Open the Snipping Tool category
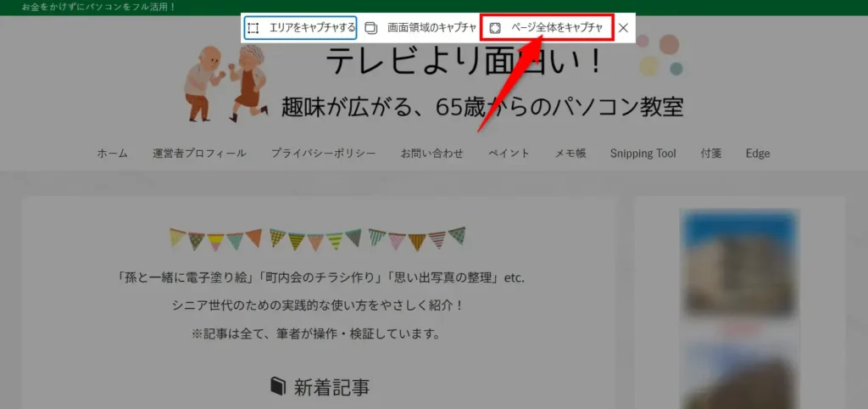The image size is (868, 409). click(x=643, y=154)
